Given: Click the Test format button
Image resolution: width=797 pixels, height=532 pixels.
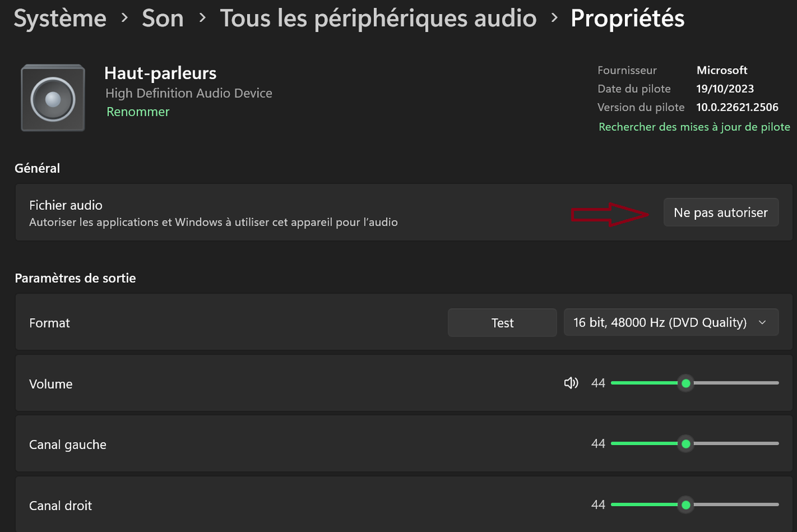Looking at the screenshot, I should [x=502, y=323].
